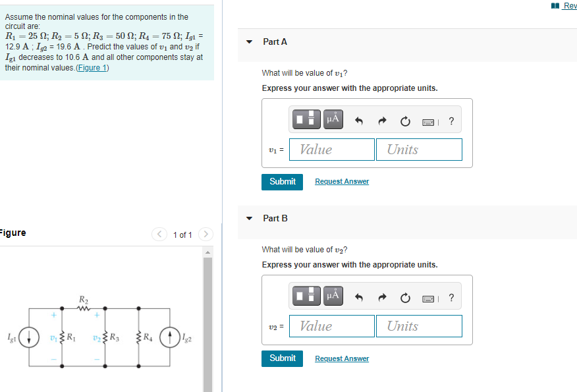Advance to the next figure with the right arrow
The image size is (577, 392).
(x=206, y=234)
